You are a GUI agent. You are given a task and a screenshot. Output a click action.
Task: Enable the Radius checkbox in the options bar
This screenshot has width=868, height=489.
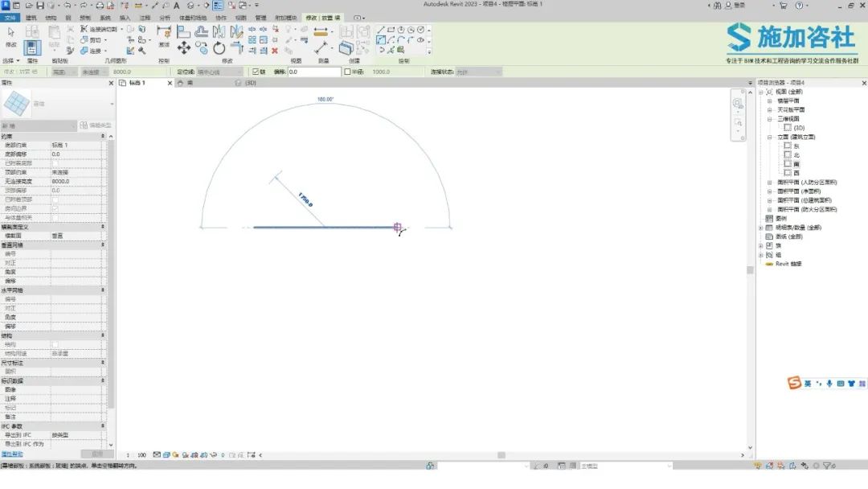coord(348,72)
